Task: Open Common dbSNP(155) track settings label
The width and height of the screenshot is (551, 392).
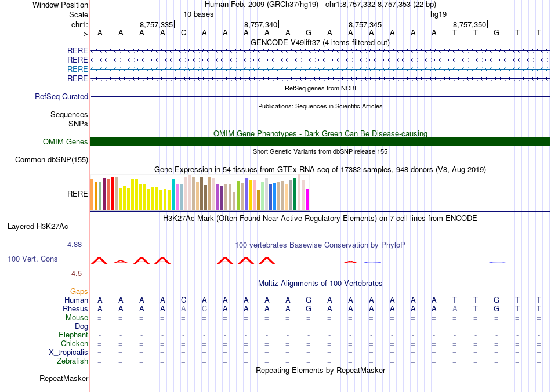Action: pos(52,160)
